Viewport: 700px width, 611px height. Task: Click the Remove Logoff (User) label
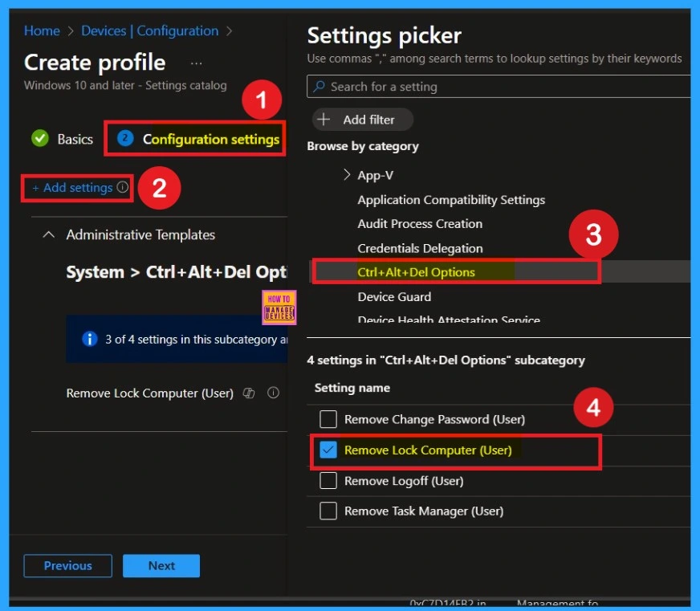click(x=404, y=481)
